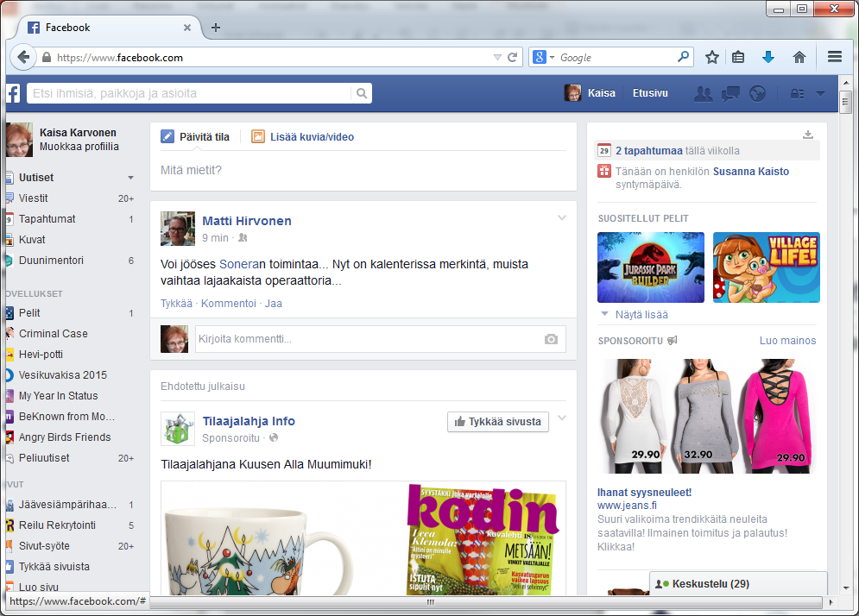
Task: Click the camera icon in the comment box
Action: (551, 339)
